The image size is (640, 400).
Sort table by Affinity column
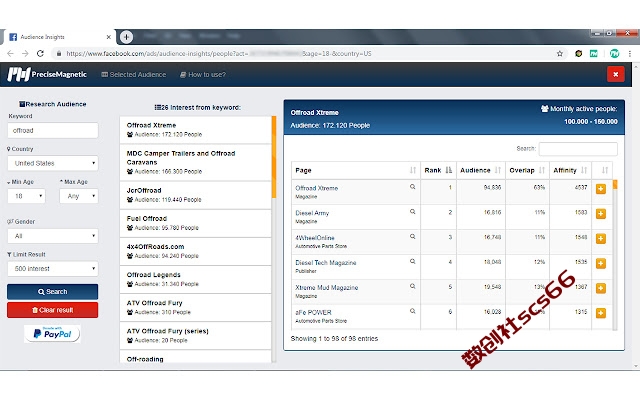pyautogui.click(x=570, y=170)
